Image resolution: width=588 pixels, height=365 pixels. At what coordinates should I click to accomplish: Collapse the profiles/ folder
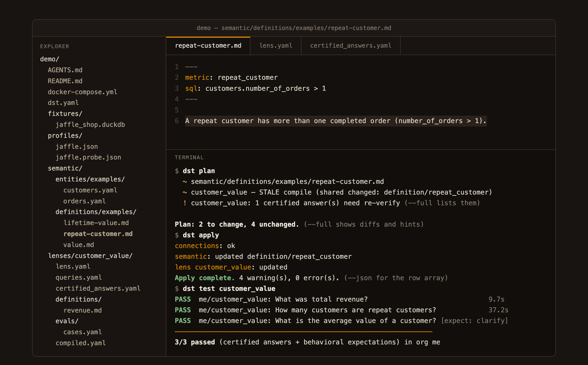click(x=65, y=136)
